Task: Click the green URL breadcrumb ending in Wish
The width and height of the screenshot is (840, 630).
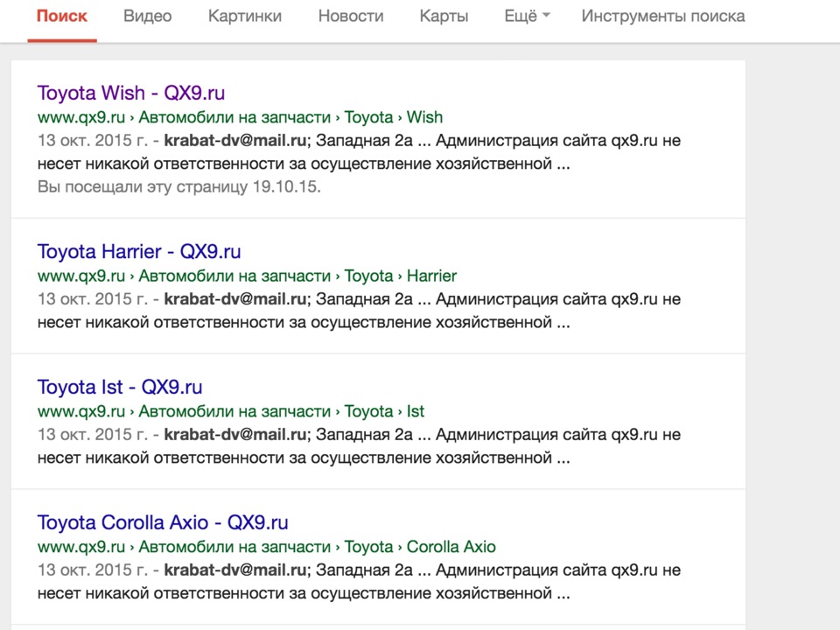Action: tap(240, 116)
